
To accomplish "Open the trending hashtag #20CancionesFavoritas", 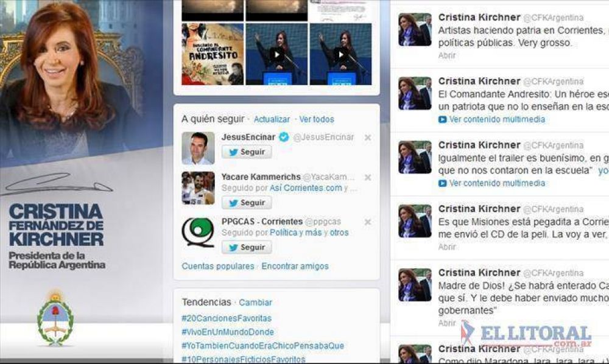I will 227,318.
